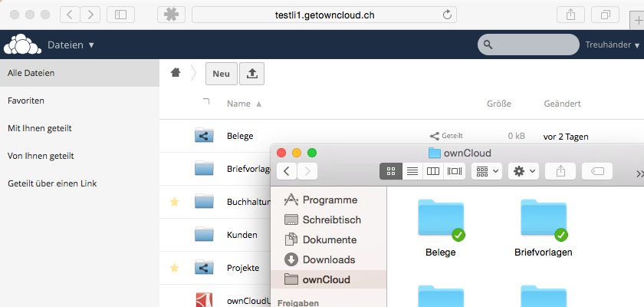Open Mit Ihnen geteilt filter
Viewport: 644px width, 307px height.
click(x=80, y=128)
